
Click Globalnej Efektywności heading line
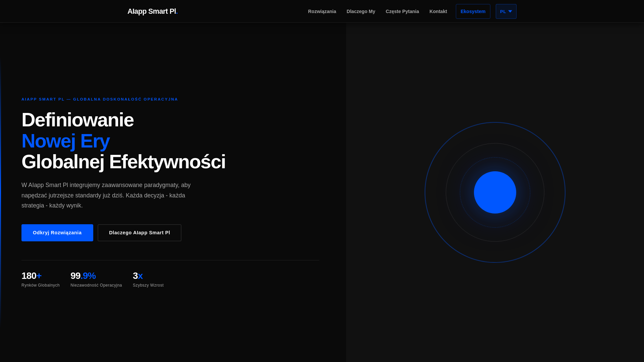[x=123, y=162]
